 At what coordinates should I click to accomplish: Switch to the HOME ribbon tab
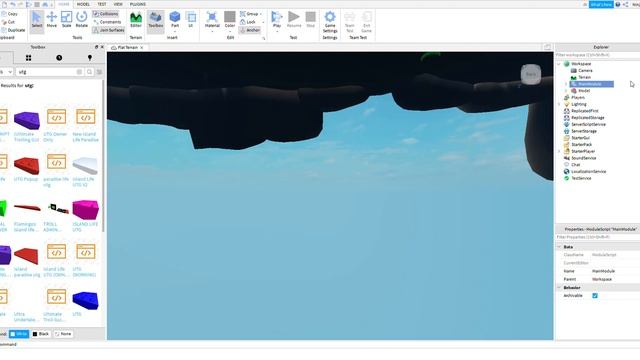coord(64,4)
